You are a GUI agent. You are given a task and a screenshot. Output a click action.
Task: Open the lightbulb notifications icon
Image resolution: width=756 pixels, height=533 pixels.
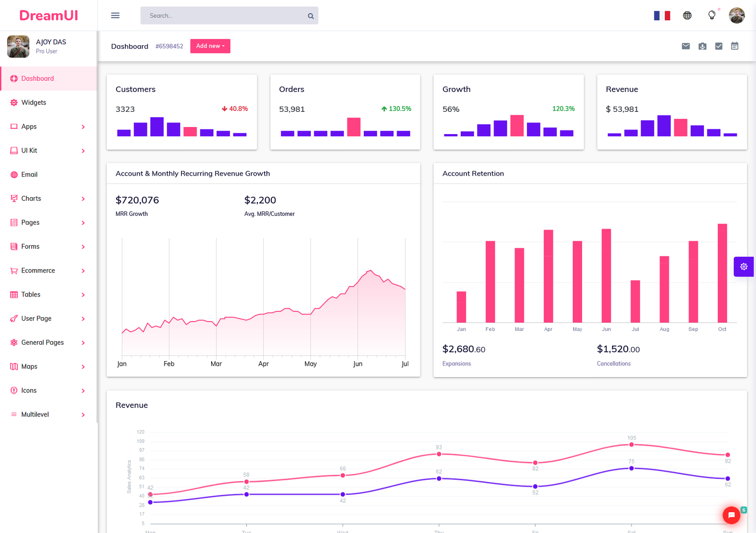[712, 16]
